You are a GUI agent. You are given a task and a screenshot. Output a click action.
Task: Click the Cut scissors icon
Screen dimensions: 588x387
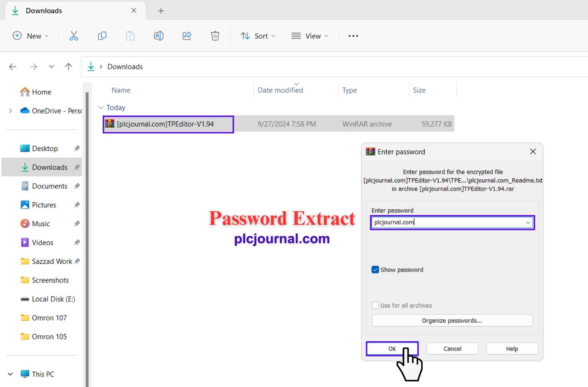(x=74, y=36)
